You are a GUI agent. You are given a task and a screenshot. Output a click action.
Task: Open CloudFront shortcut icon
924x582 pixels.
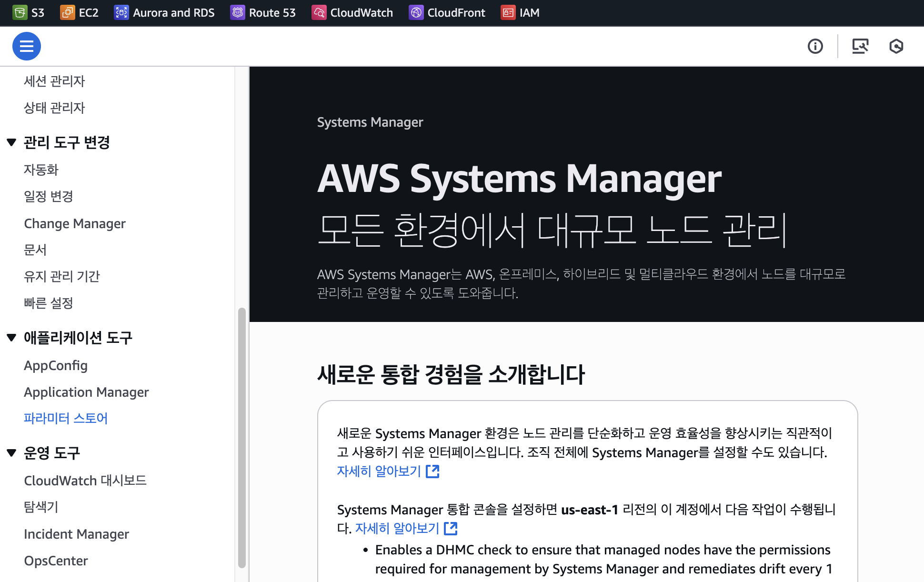pos(416,12)
